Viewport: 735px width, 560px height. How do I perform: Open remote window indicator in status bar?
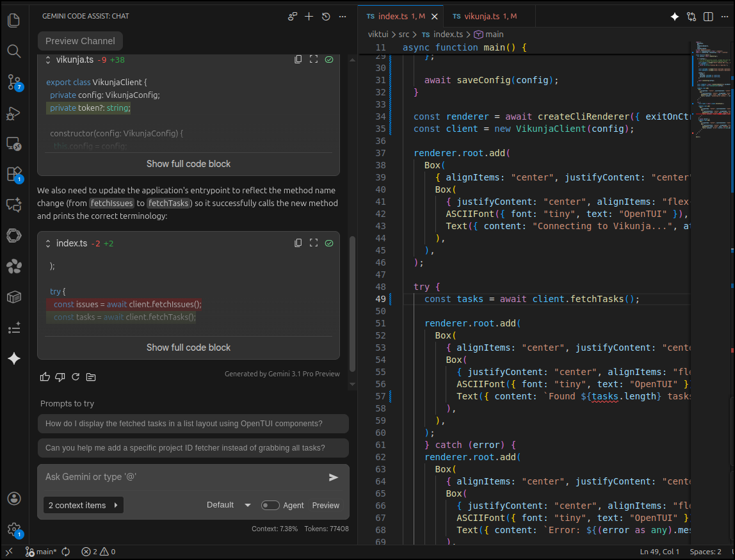[x=9, y=552]
